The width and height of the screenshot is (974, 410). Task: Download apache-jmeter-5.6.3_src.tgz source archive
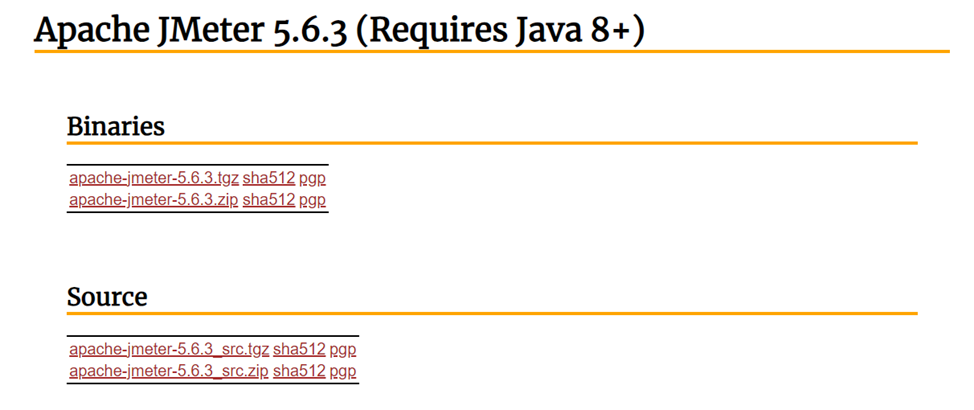pyautogui.click(x=169, y=350)
